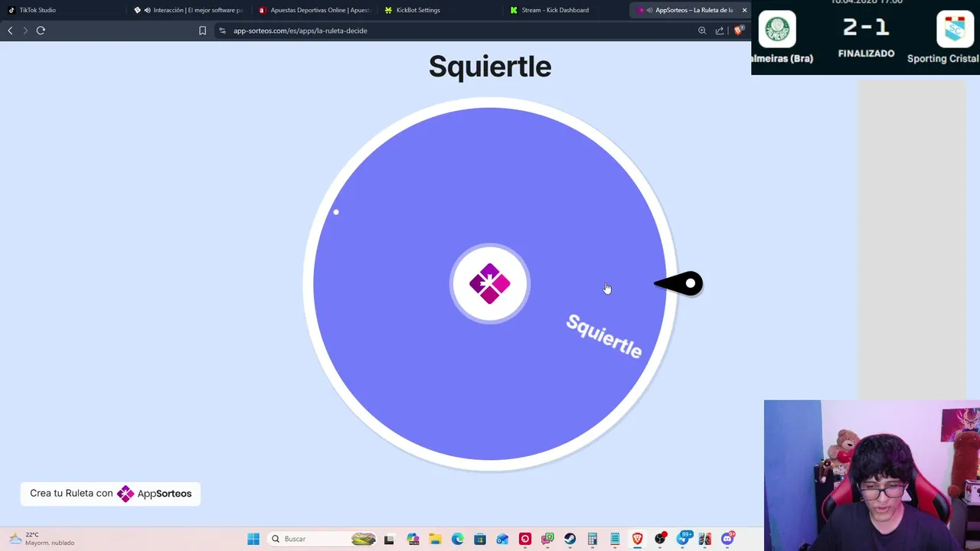
Task: Click the Squiertle result heading
Action: [x=490, y=67]
